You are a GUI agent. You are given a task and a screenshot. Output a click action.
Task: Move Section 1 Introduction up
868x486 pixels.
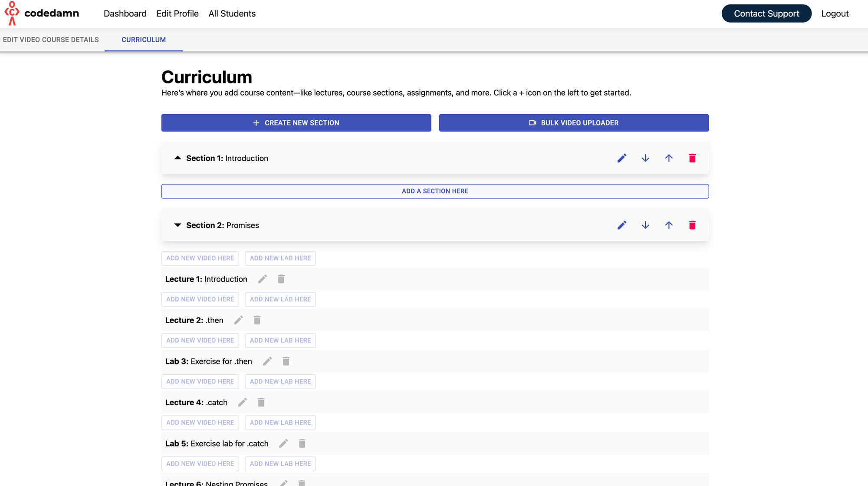(x=669, y=158)
